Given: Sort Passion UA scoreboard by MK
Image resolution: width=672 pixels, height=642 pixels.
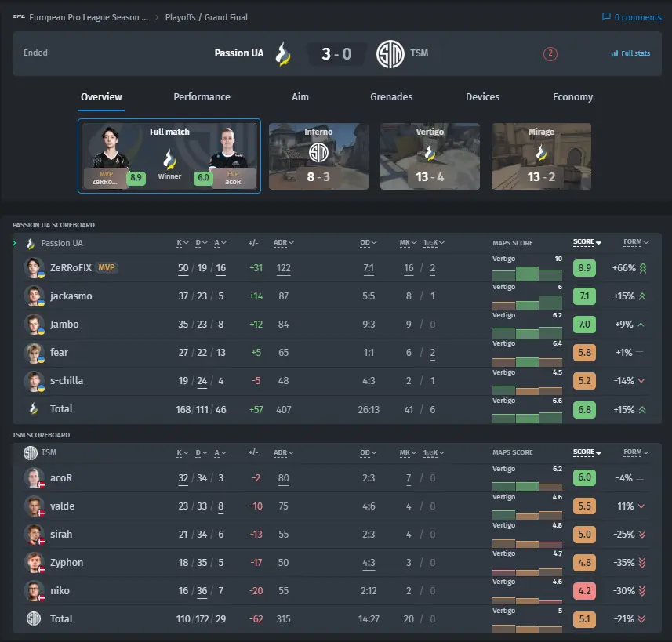Looking at the screenshot, I should tap(408, 243).
